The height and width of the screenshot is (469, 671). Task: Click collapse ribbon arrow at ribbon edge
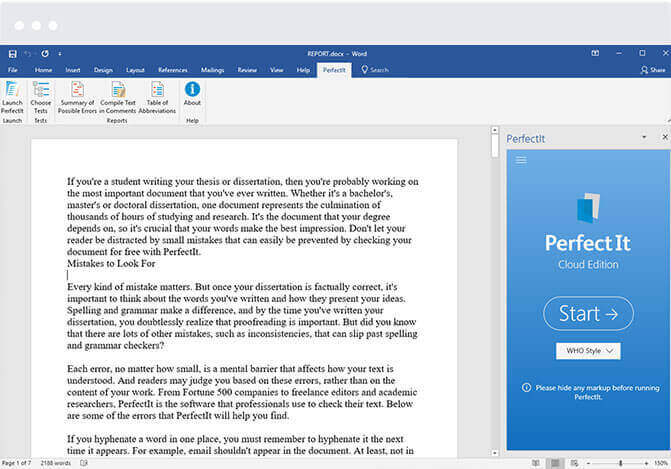(668, 121)
